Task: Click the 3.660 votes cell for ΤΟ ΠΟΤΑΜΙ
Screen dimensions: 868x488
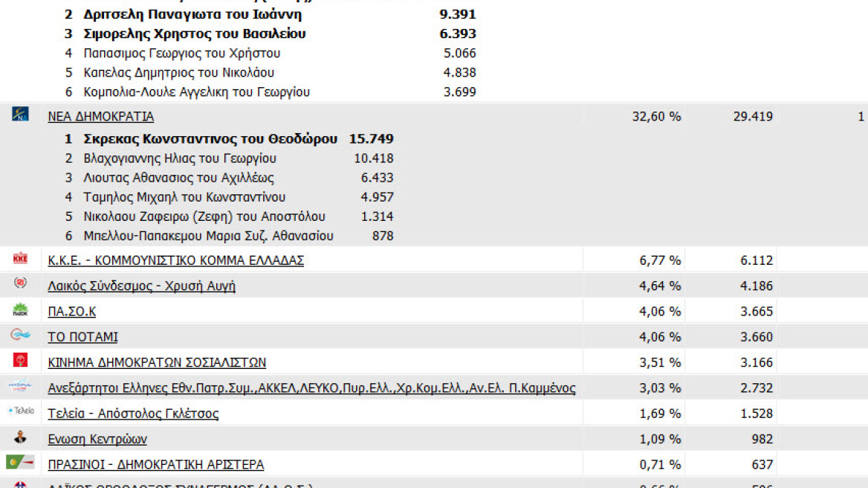Action: 757,337
